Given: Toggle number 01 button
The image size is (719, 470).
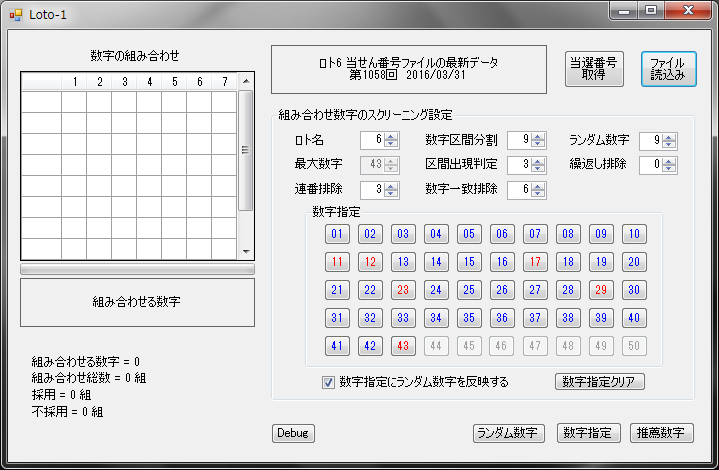Looking at the screenshot, I should click(337, 234).
